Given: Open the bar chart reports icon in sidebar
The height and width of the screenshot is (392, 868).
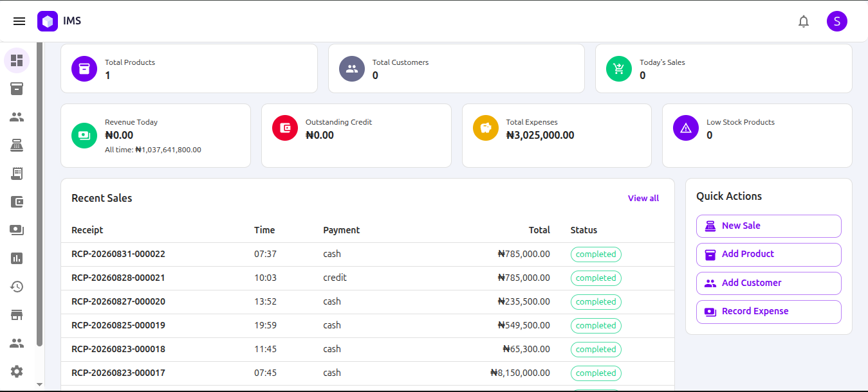Looking at the screenshot, I should tap(17, 258).
